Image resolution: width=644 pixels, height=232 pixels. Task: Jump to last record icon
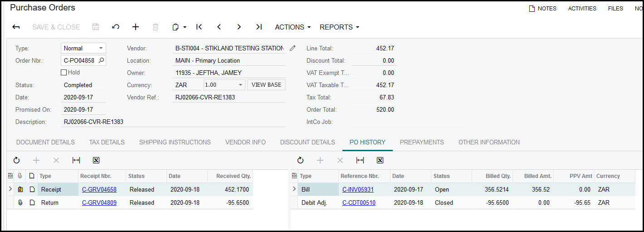(259, 27)
